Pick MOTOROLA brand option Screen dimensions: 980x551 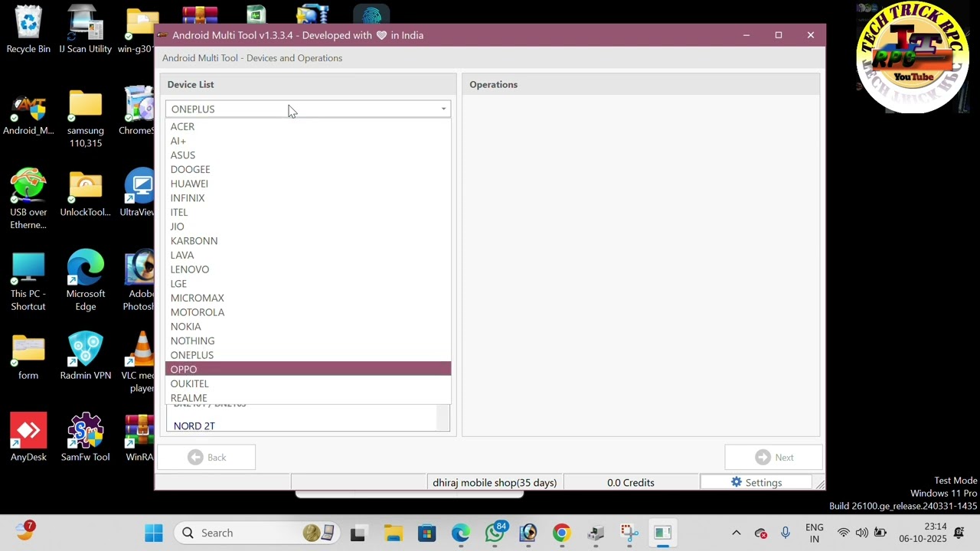(x=308, y=312)
